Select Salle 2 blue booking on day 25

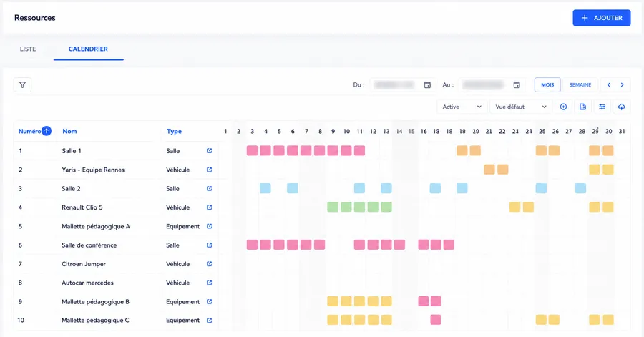[542, 188]
